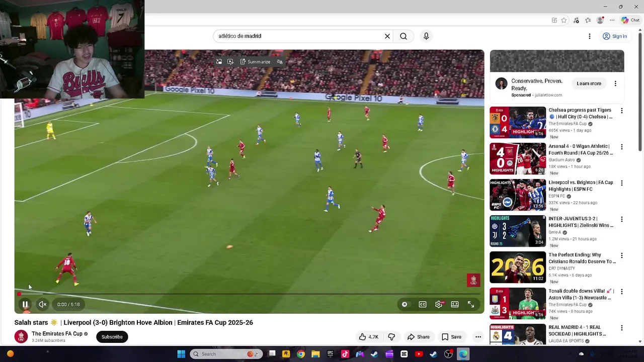Open the Arsenal 4-0 Wigan highlights thumbnail
This screenshot has height=362, width=644.
pos(518,158)
